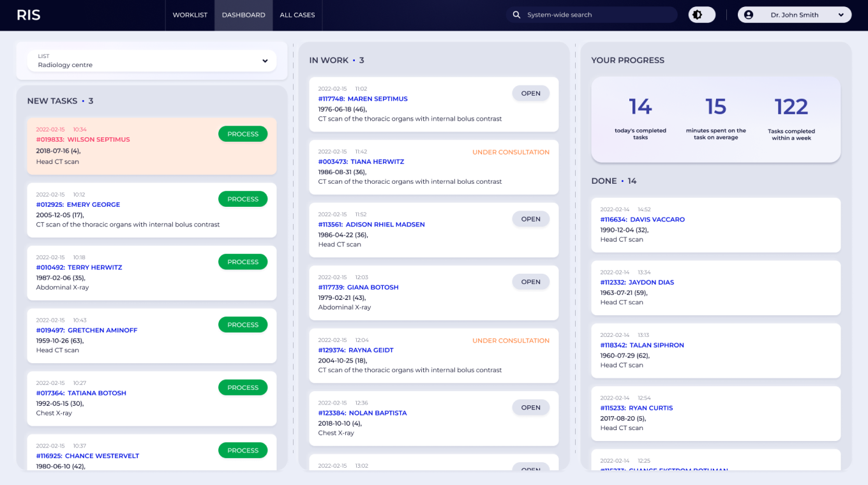The height and width of the screenshot is (485, 868).
Task: Click #010492: TERRY HERWITZ link
Action: tap(79, 267)
